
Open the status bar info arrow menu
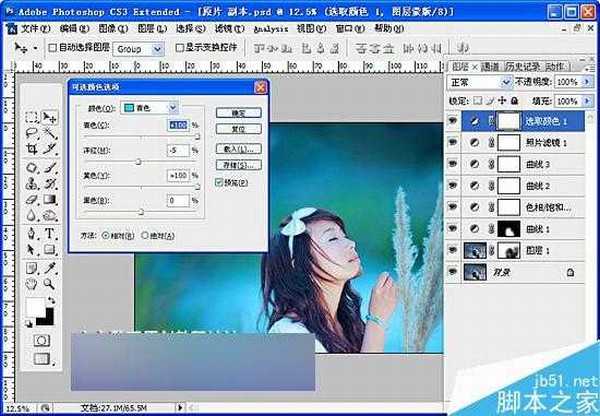click(x=179, y=408)
